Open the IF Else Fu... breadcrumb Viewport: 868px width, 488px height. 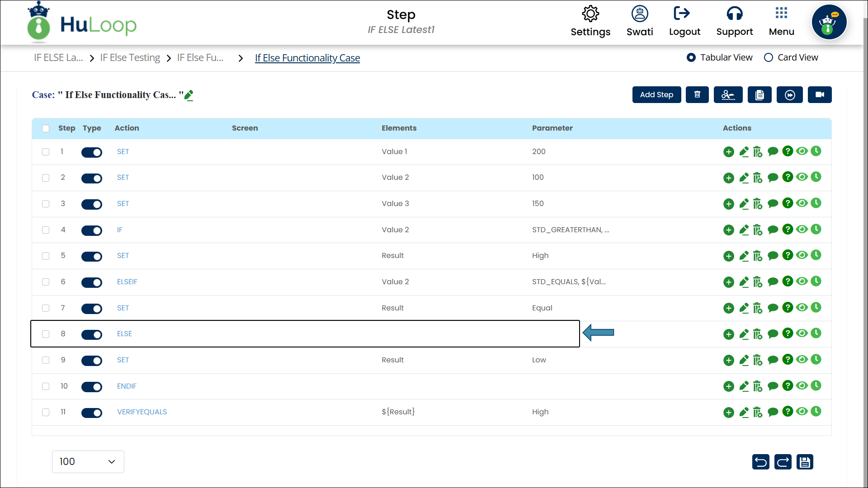point(200,58)
